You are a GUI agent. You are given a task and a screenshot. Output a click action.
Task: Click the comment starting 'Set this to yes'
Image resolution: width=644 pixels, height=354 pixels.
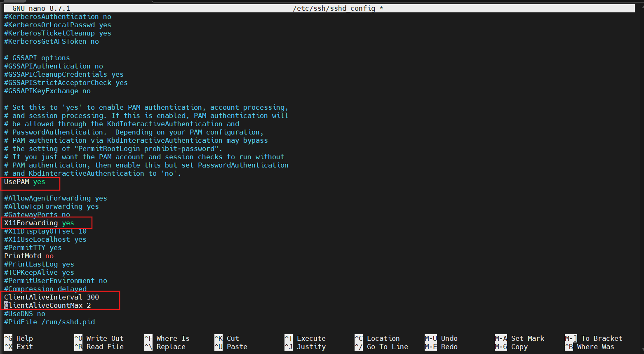coord(146,107)
